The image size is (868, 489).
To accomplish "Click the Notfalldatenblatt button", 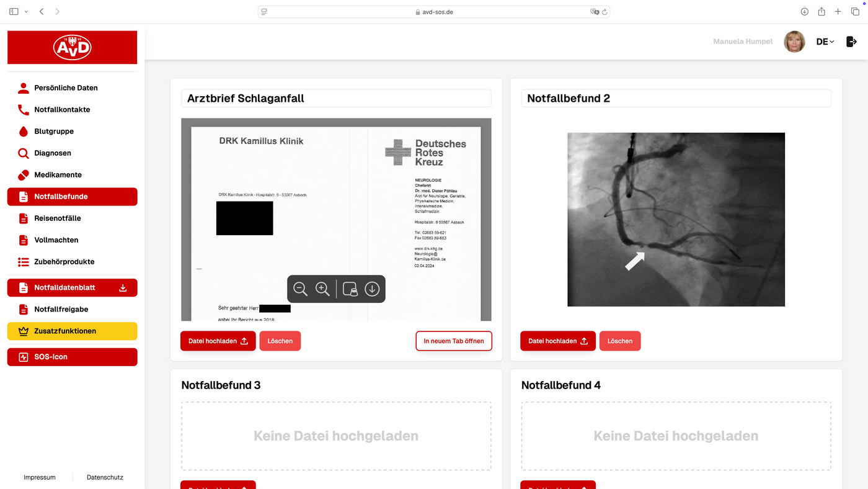I will tap(72, 288).
